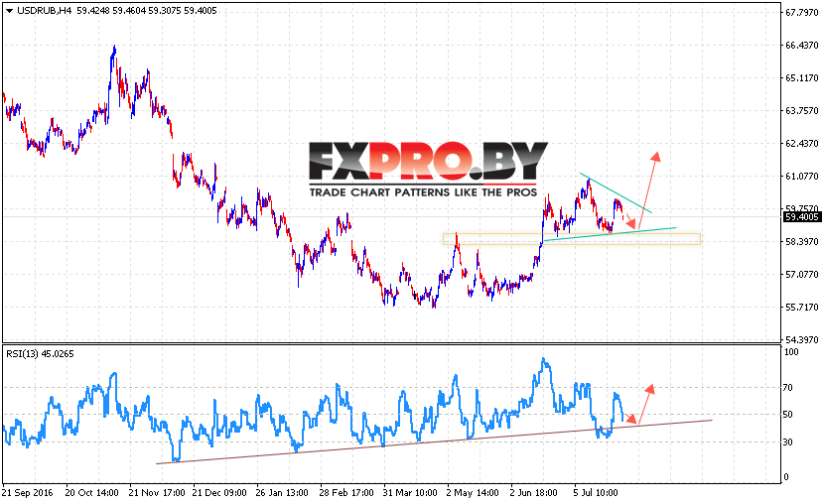
Task: Open the chart menu triangle beside USDRUB,H4
Action: point(9,11)
